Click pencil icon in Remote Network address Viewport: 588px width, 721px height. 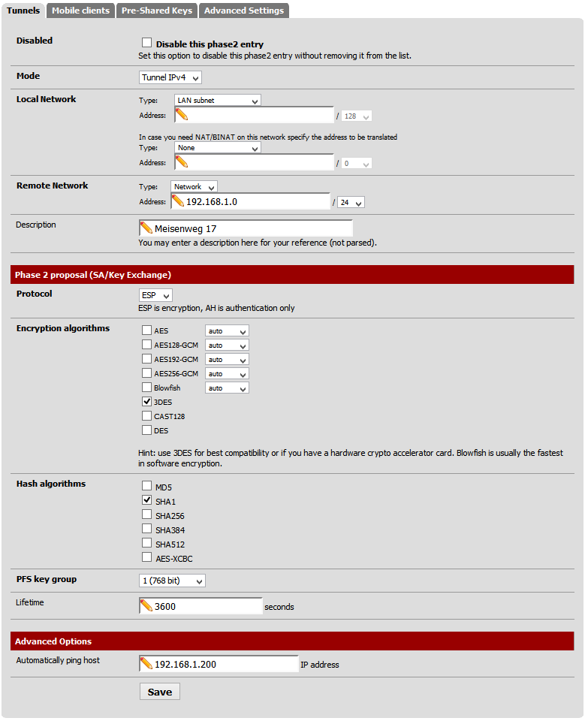tap(179, 201)
